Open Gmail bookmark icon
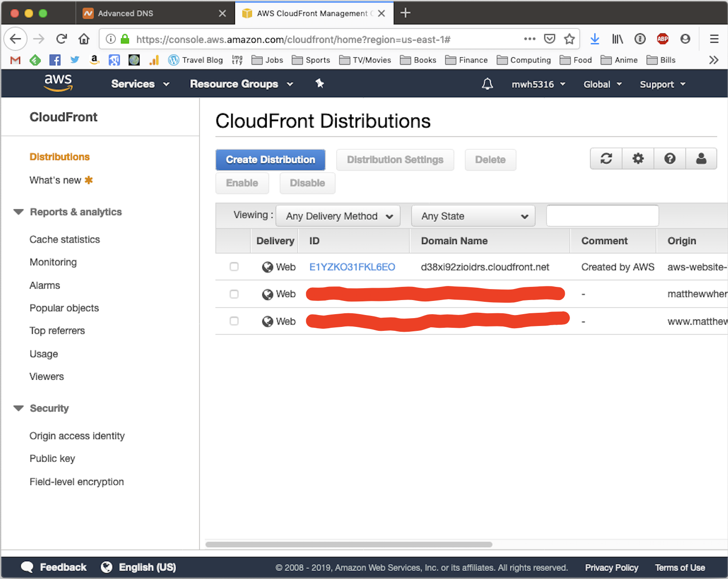728x579 pixels. click(15, 60)
